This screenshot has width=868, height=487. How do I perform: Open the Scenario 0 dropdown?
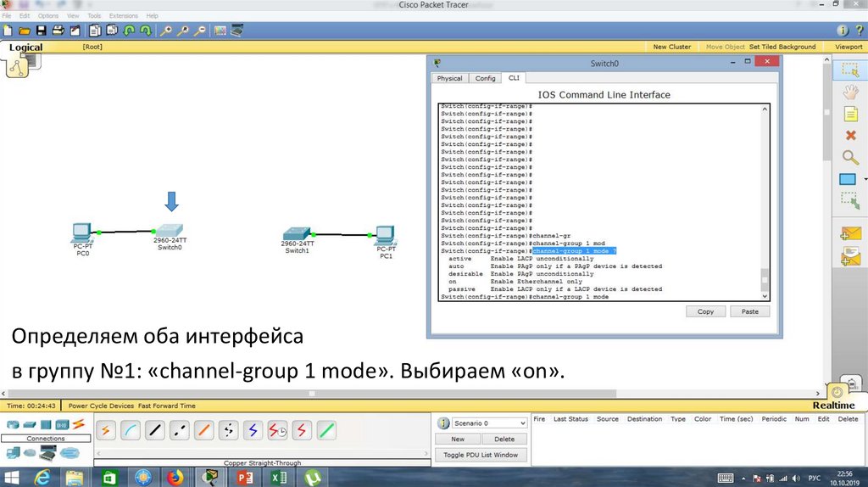pyautogui.click(x=489, y=423)
